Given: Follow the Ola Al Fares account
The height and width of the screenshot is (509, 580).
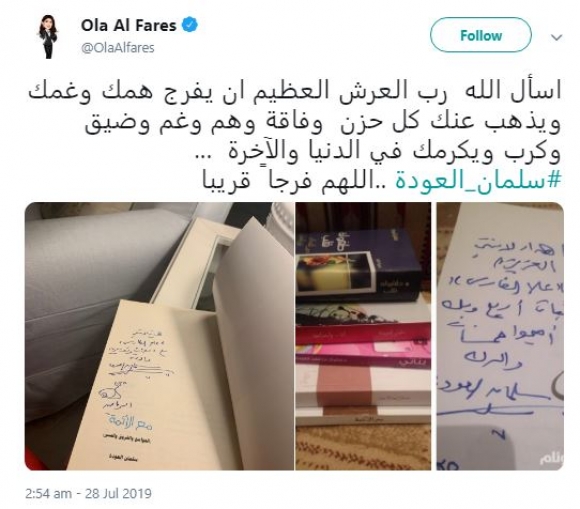Looking at the screenshot, I should coord(480,36).
